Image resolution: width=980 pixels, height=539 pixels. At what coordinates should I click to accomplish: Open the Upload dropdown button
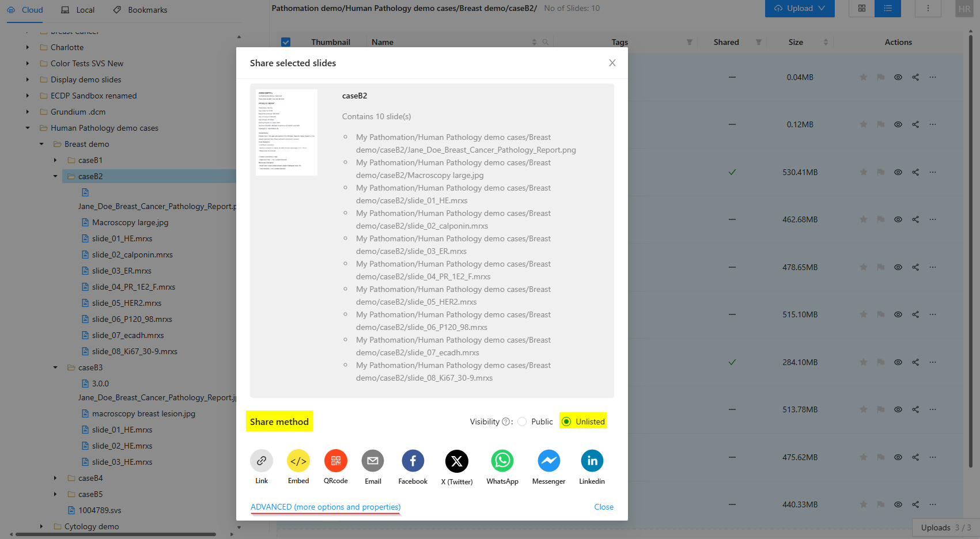[x=799, y=9]
